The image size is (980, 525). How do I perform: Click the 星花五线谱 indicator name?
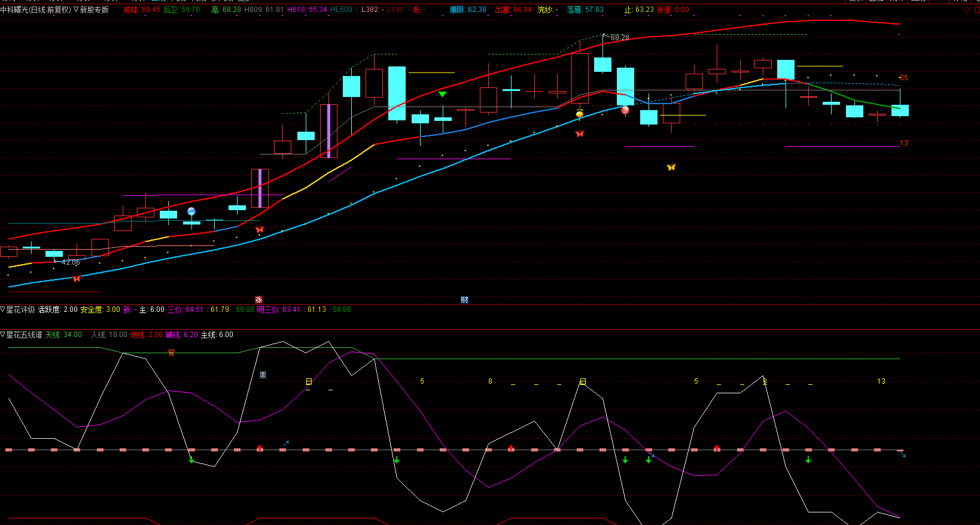[25, 335]
